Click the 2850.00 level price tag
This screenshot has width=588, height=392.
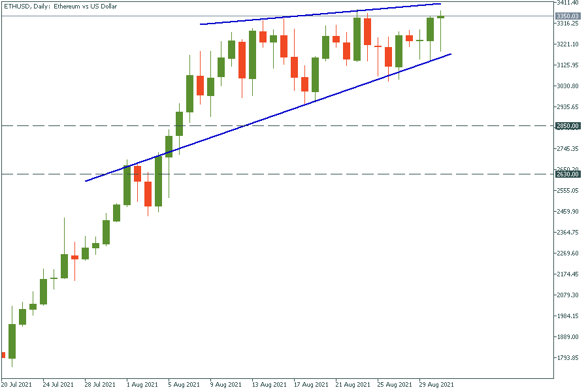click(x=568, y=125)
